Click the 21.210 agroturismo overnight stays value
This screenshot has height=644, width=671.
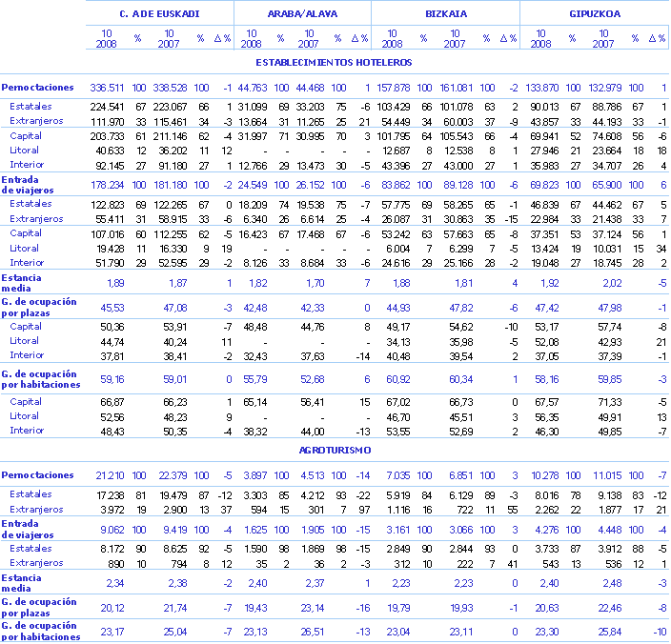coord(110,474)
